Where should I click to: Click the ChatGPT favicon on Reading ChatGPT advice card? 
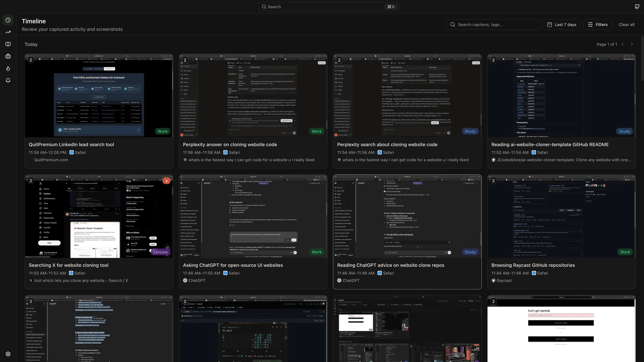339,281
